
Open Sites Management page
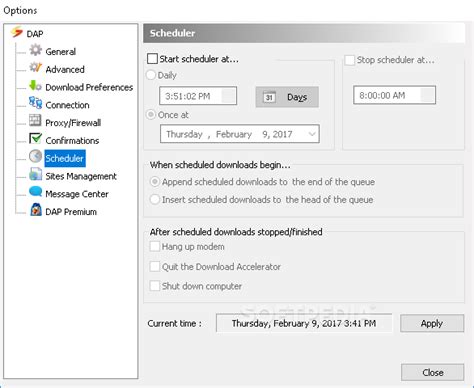tap(81, 176)
